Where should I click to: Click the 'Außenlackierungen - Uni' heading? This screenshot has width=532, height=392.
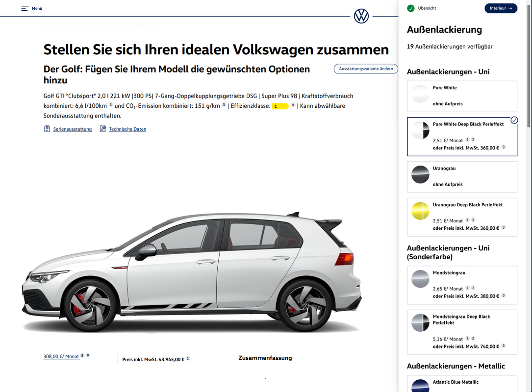[448, 72]
